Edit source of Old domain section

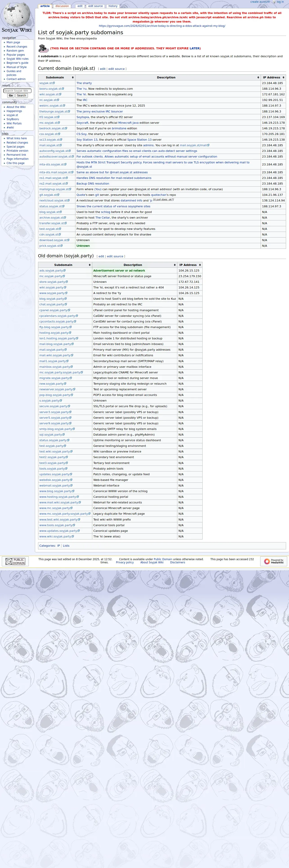(x=115, y=256)
